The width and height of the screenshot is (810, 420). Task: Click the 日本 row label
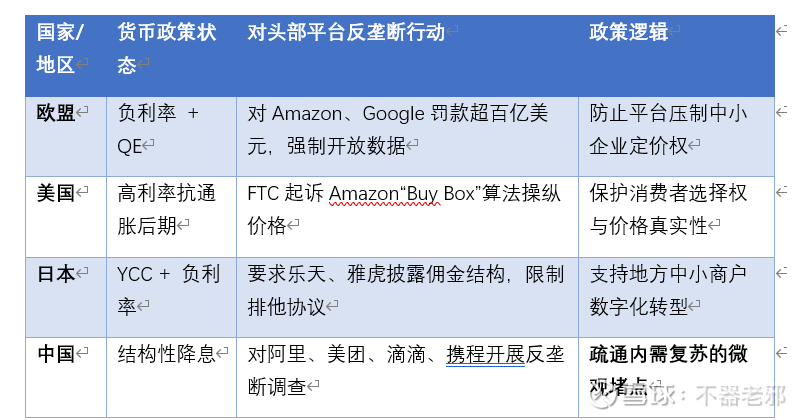click(56, 273)
